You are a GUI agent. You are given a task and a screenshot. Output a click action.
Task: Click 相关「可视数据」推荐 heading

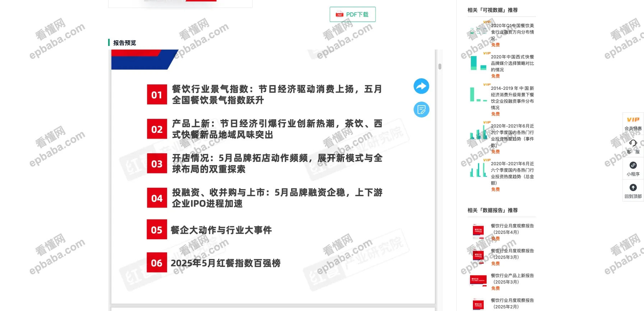click(x=492, y=10)
